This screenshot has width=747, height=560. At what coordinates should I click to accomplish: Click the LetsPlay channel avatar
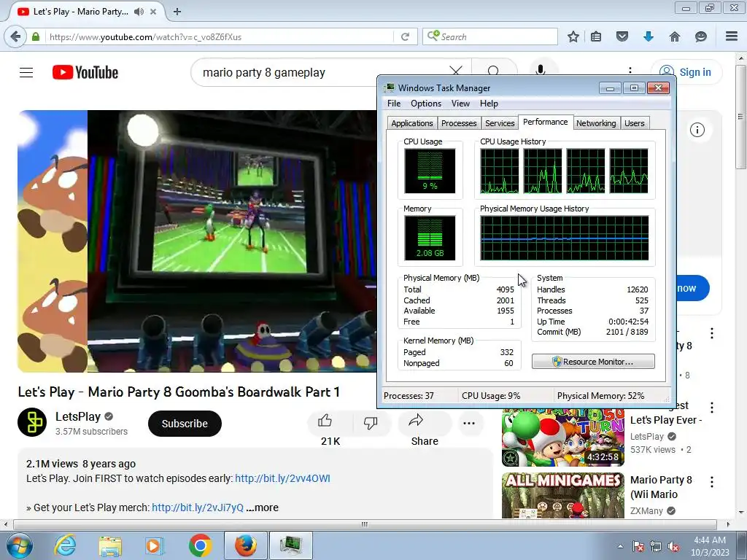click(x=32, y=422)
